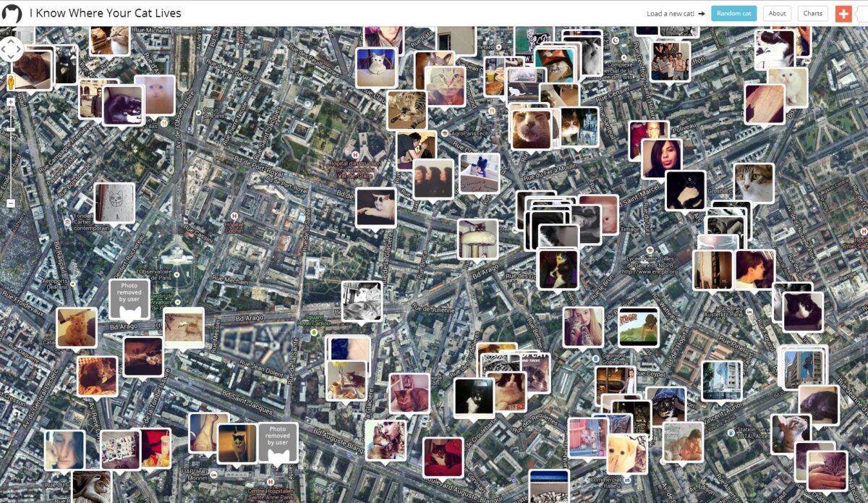
Task: Open the 'Photo removed by user' marker by Bd Arago
Action: click(x=129, y=300)
